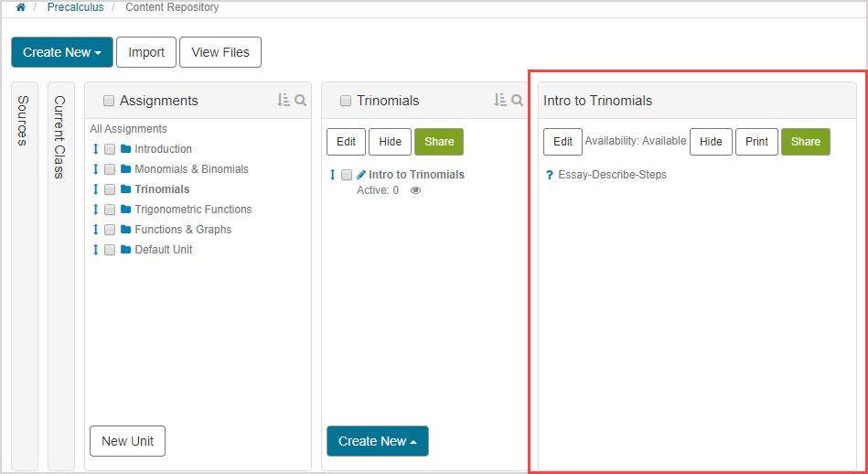Tick the Functions & Graphs checkbox
Image resolution: width=868 pixels, height=474 pixels.
(x=110, y=230)
